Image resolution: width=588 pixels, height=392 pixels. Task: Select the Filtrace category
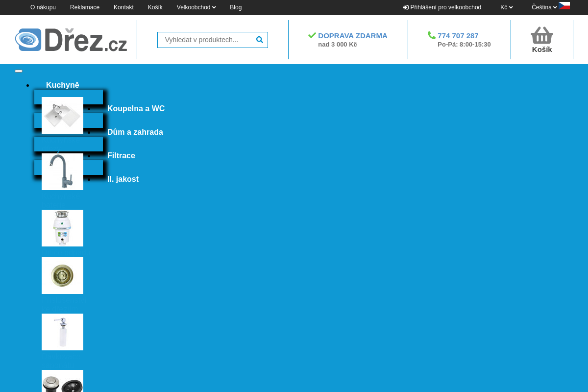tap(121, 156)
